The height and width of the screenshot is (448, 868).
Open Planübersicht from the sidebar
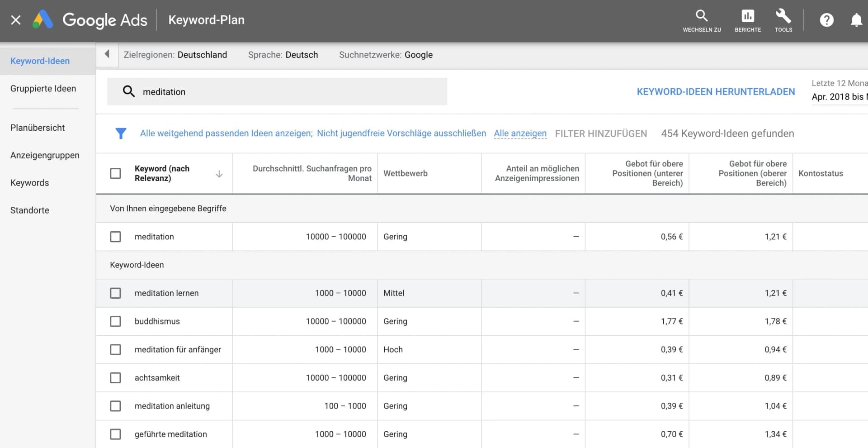point(38,128)
